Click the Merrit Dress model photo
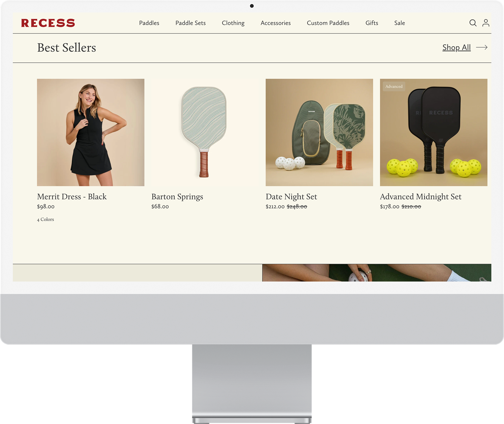The height and width of the screenshot is (424, 504). tap(90, 132)
